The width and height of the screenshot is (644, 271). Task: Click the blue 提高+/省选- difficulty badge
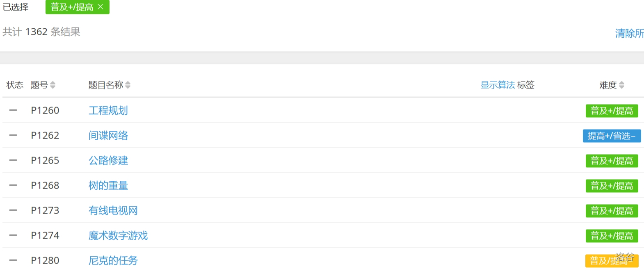pos(612,136)
